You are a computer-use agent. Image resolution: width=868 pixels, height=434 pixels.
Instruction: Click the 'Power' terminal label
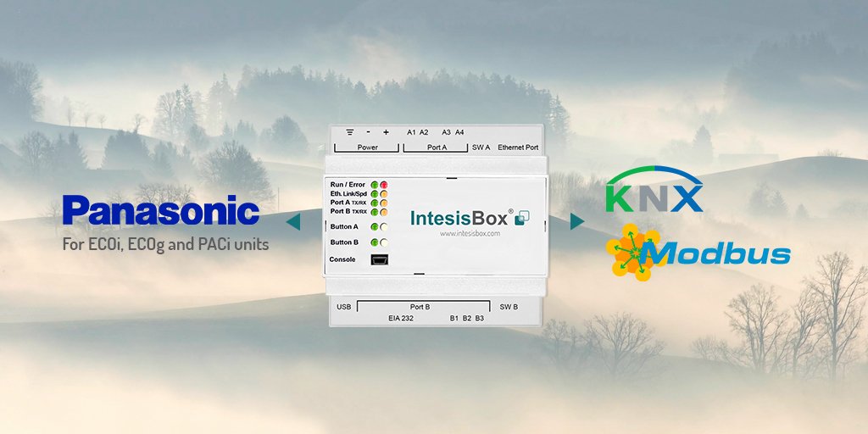[368, 147]
